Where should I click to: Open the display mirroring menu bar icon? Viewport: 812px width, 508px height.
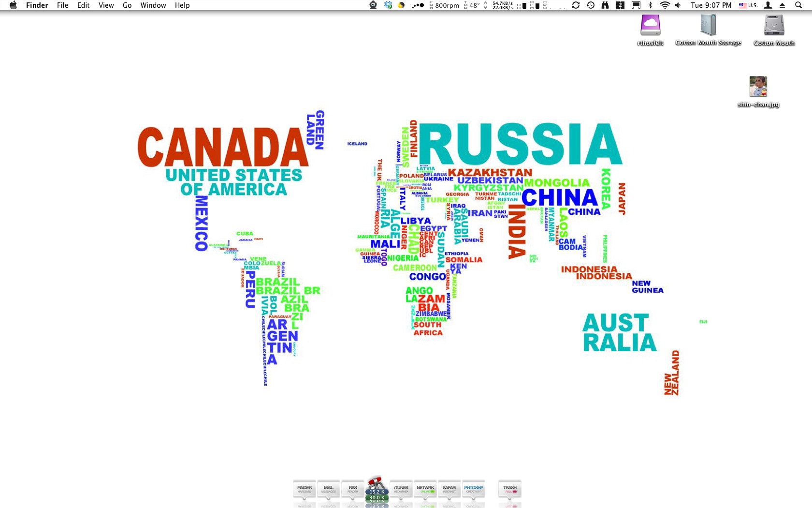pyautogui.click(x=636, y=5)
